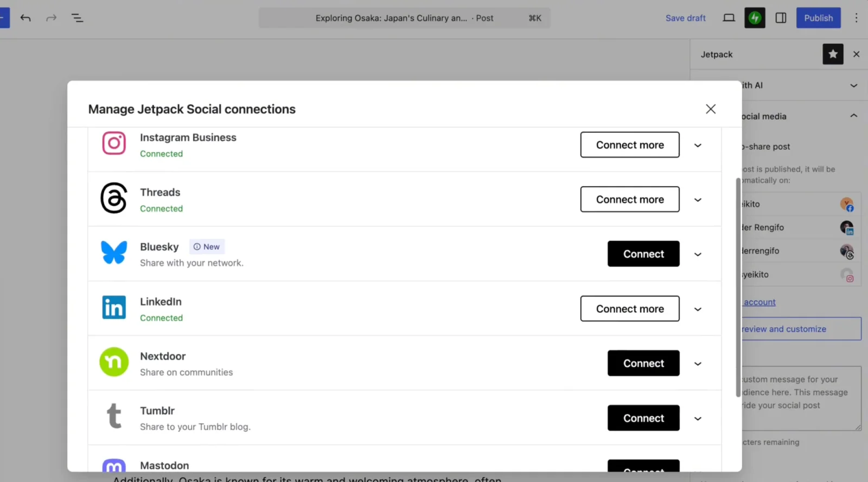The height and width of the screenshot is (482, 868).
Task: Click the Connected status under LinkedIn
Action: click(x=161, y=318)
